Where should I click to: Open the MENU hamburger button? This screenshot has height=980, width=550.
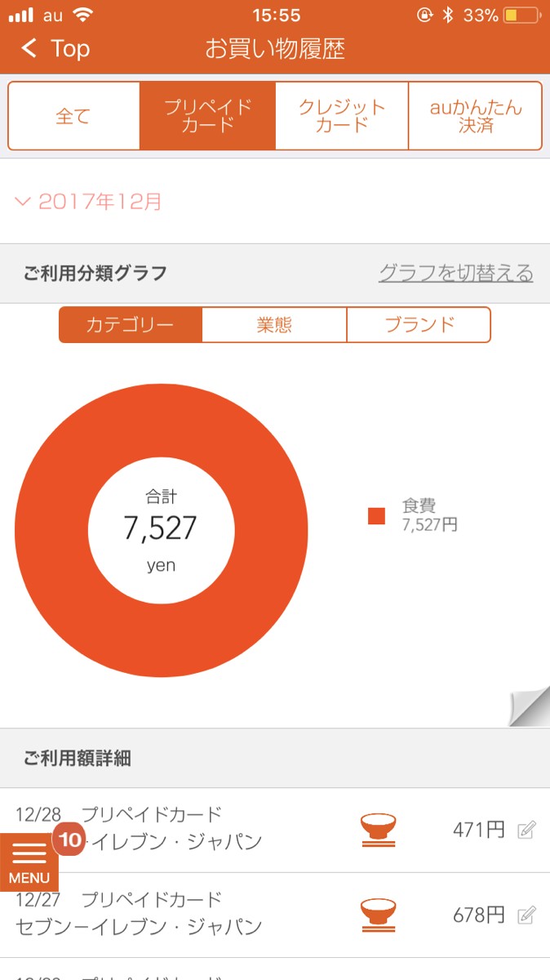pyautogui.click(x=29, y=862)
